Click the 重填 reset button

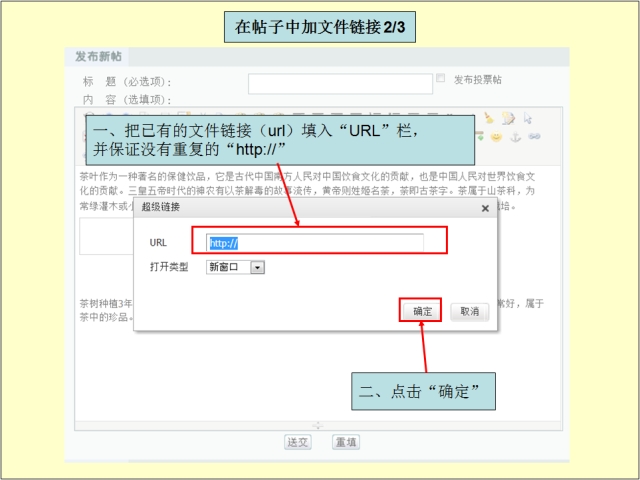346,442
